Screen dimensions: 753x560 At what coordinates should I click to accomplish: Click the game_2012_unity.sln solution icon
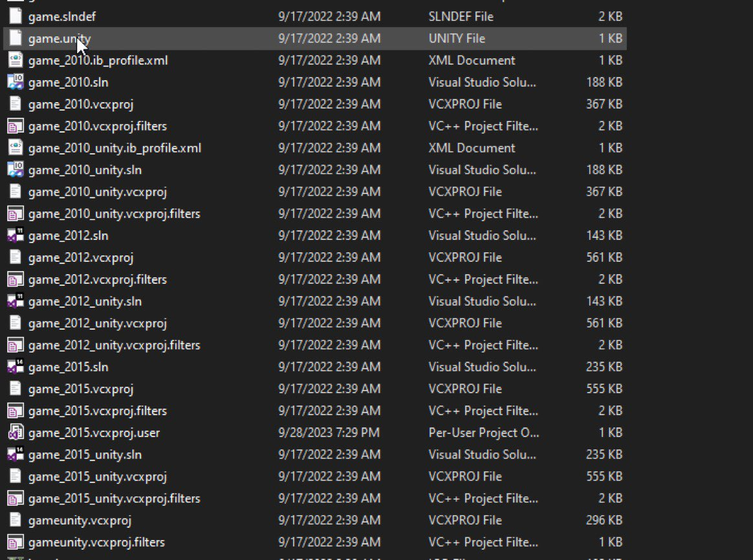click(16, 301)
